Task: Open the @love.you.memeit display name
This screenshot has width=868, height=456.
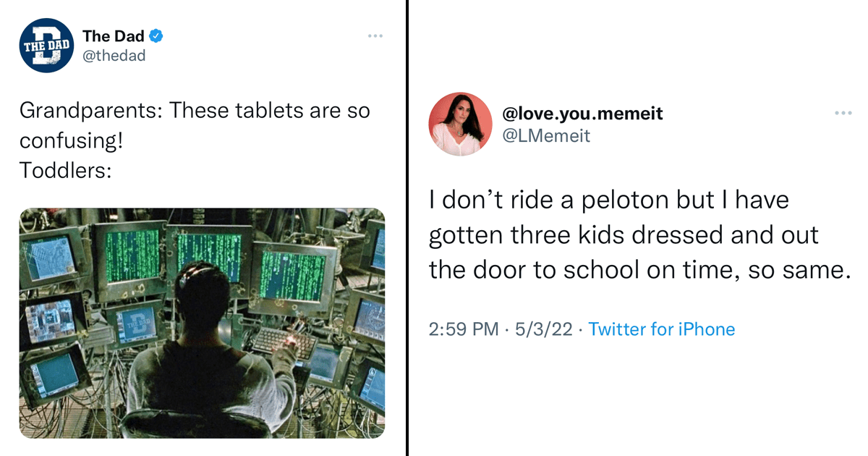Action: [x=582, y=114]
